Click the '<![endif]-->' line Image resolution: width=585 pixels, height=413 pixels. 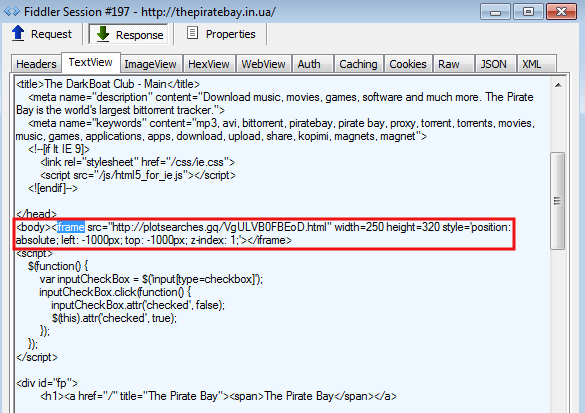pos(53,188)
